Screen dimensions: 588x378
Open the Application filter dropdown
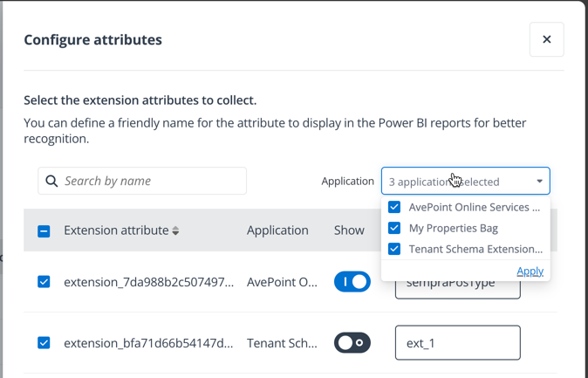point(465,182)
